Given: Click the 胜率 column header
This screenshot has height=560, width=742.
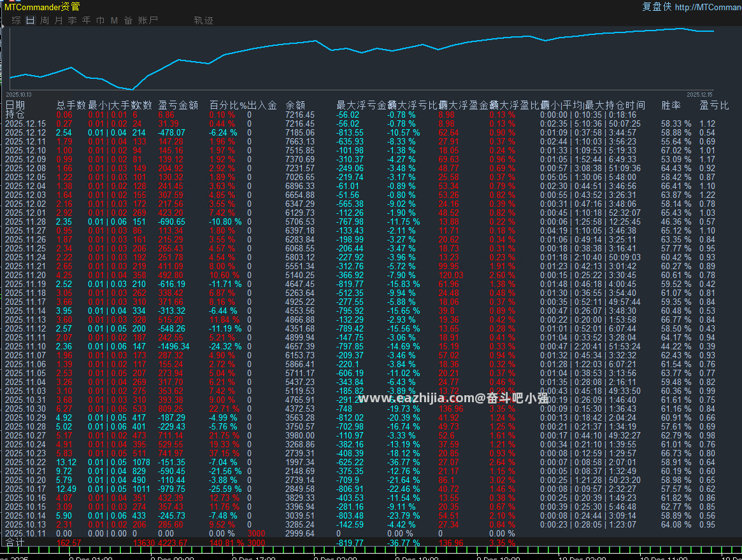Looking at the screenshot, I should [x=671, y=105].
